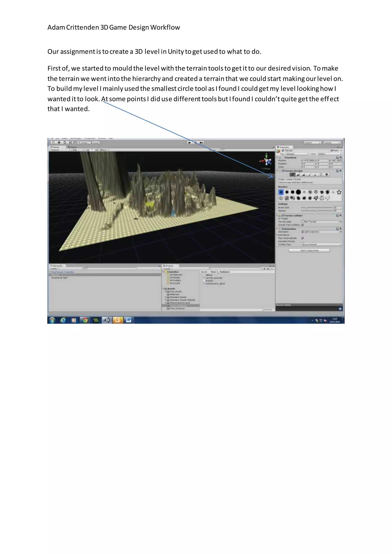
Task: Toggle the Create Tree Colliders checkbox
Action: (302, 225)
